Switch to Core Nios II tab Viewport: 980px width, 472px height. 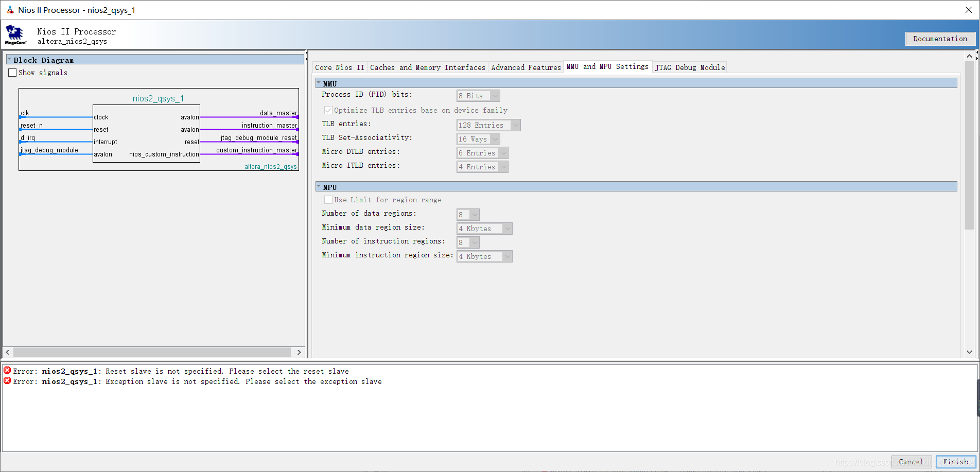pyautogui.click(x=339, y=67)
